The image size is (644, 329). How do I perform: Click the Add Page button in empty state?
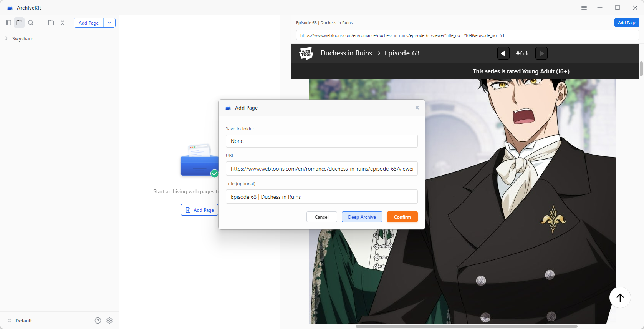[x=199, y=210]
